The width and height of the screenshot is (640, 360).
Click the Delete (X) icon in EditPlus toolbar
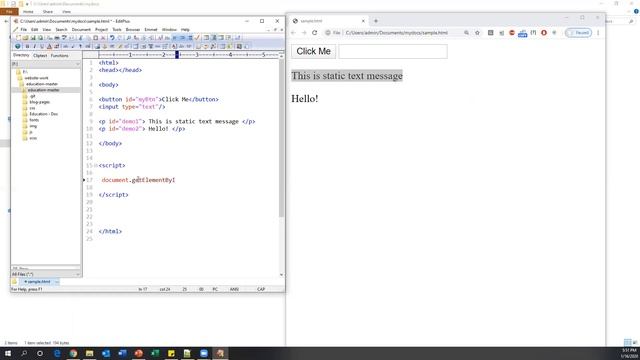(x=103, y=38)
